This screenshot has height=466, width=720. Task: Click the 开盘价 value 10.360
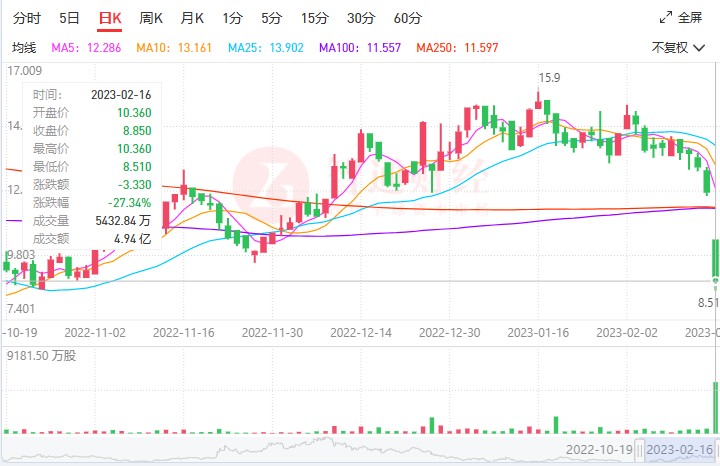(x=134, y=112)
